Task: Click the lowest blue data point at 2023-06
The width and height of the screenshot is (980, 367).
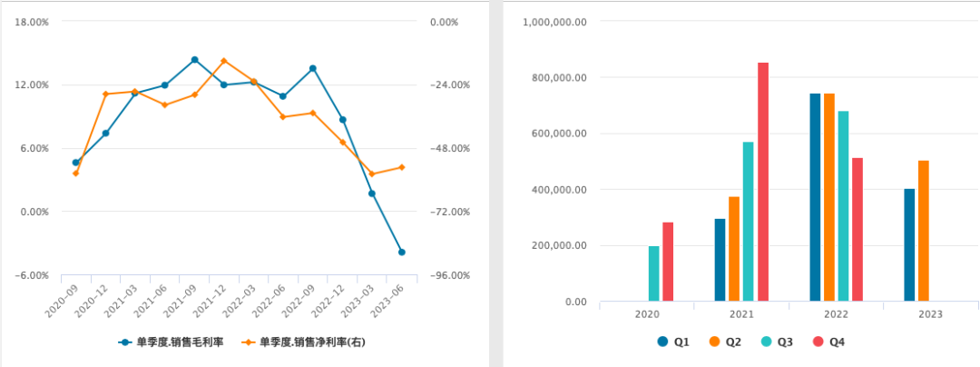Action: click(402, 253)
